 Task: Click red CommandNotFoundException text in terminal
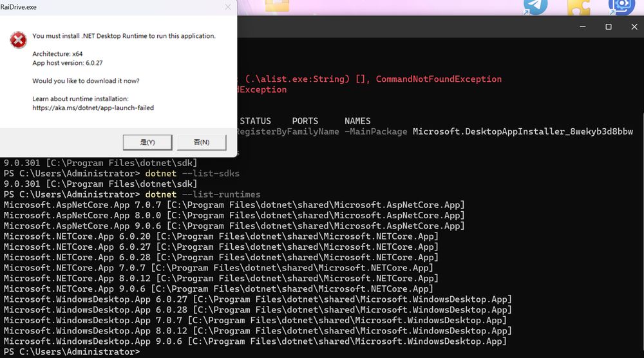pyautogui.click(x=439, y=79)
